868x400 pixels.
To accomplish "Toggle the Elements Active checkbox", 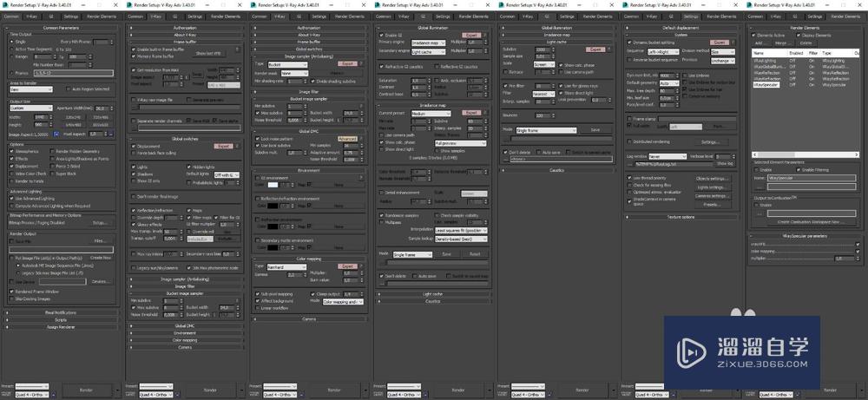I will [x=753, y=35].
